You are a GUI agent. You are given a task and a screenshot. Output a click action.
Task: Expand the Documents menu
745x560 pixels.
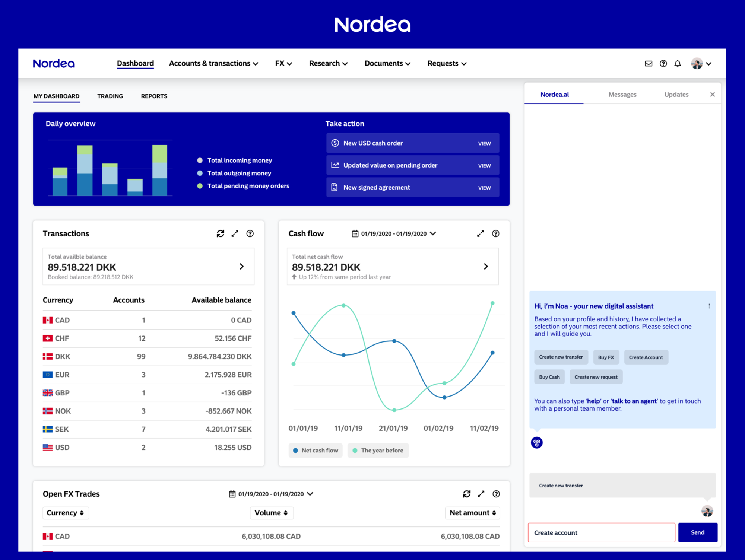[x=387, y=64]
